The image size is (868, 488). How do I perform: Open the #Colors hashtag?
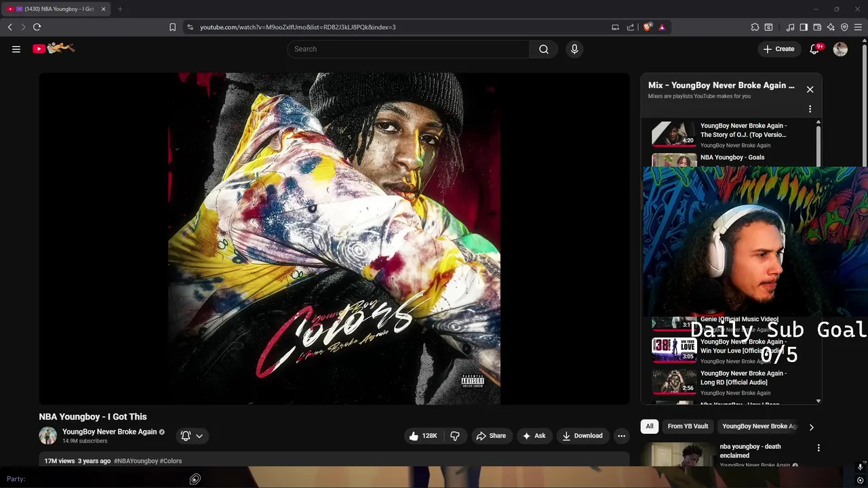click(171, 461)
